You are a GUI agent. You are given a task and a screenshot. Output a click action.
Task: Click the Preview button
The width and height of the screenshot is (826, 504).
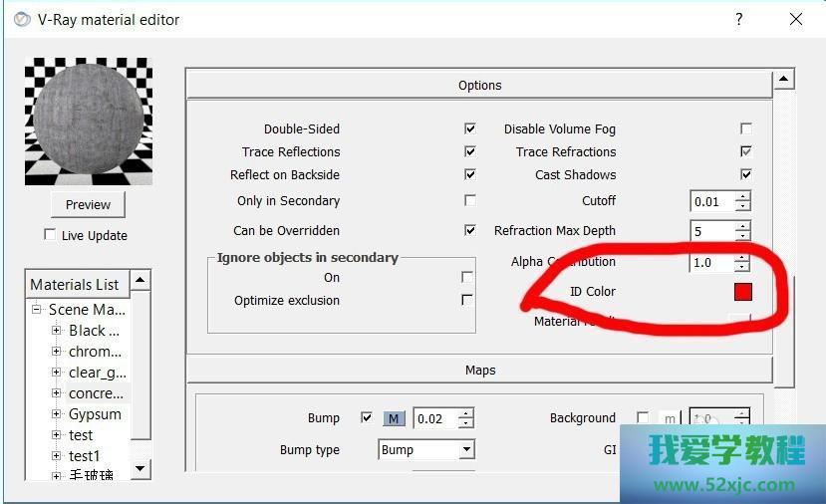[x=88, y=204]
